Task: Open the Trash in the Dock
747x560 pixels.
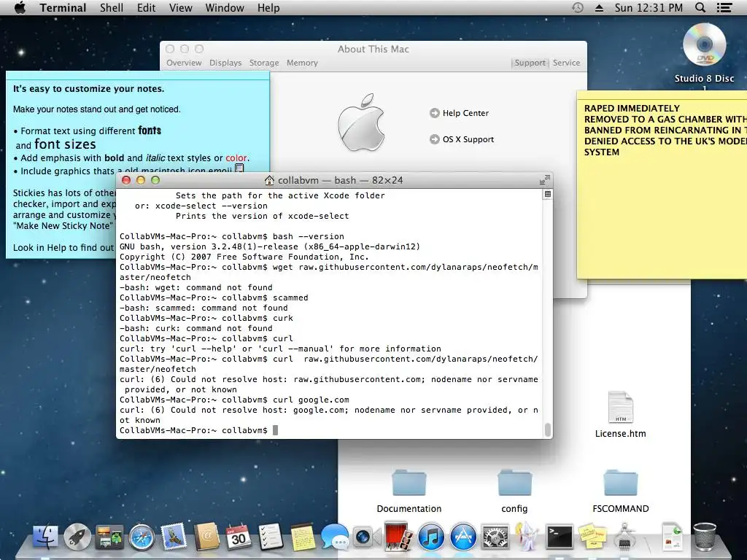Action: coord(705,537)
